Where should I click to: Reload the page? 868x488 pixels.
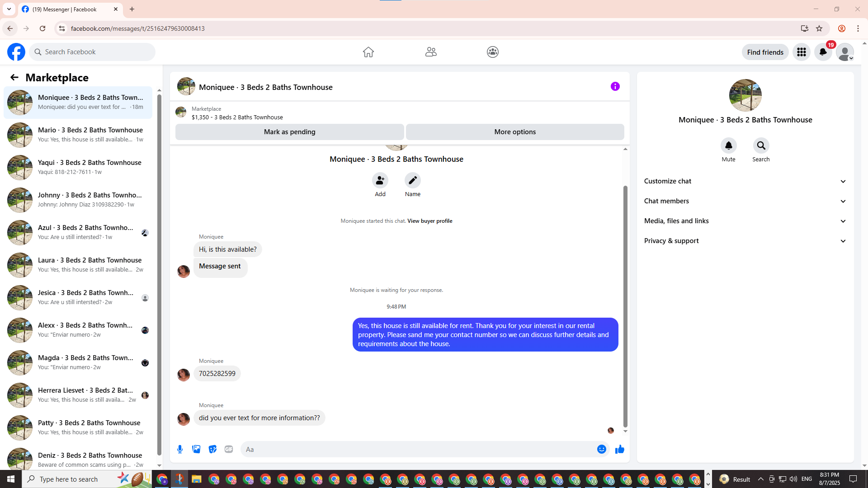[x=42, y=28]
